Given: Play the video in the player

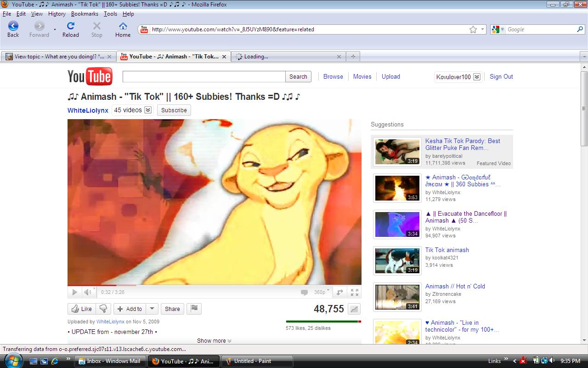Looking at the screenshot, I should [x=74, y=292].
